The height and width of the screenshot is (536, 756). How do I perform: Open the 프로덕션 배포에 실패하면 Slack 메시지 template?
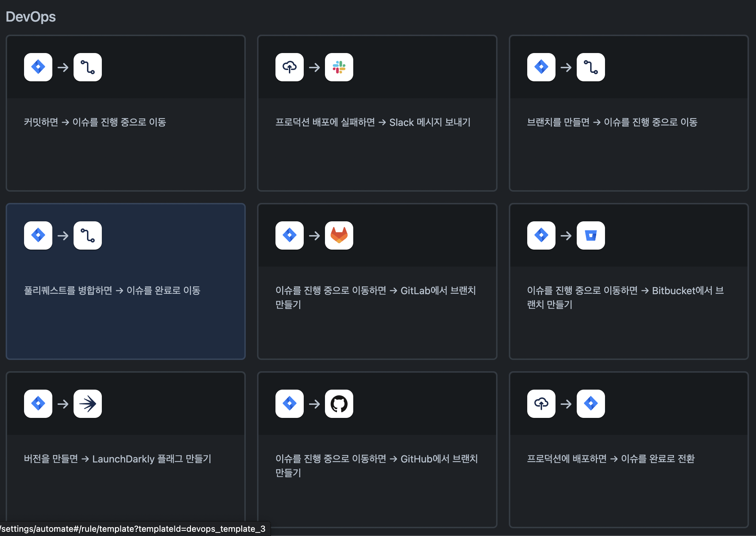point(373,122)
